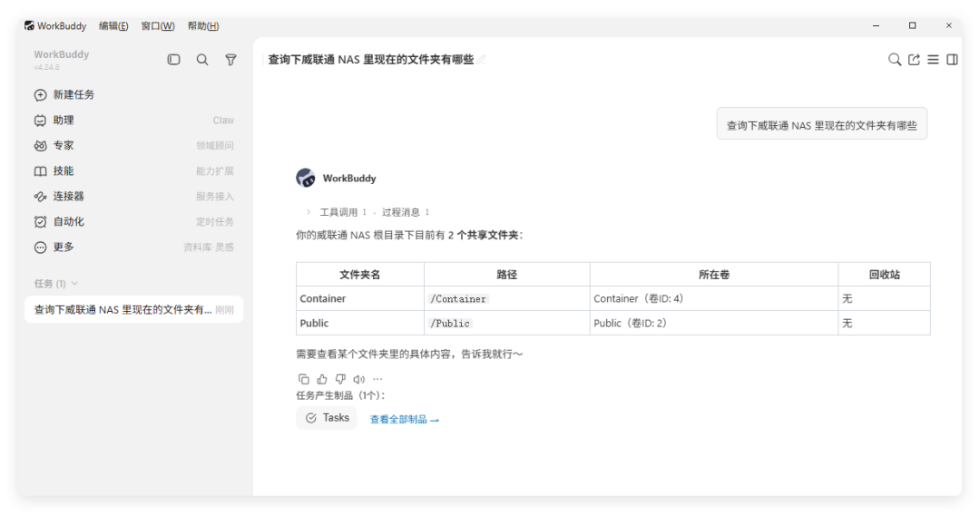The height and width of the screenshot is (514, 980).
Task: Open the 技能 skills section
Action: 133,171
